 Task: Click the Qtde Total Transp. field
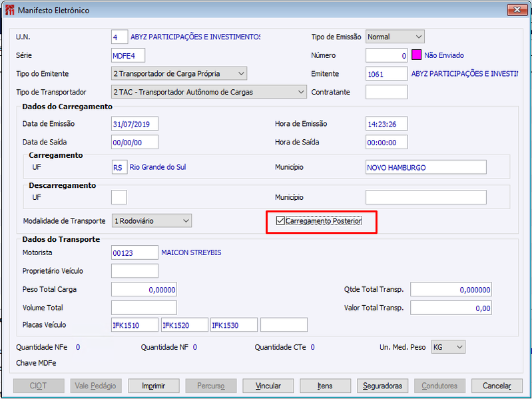[x=451, y=289]
